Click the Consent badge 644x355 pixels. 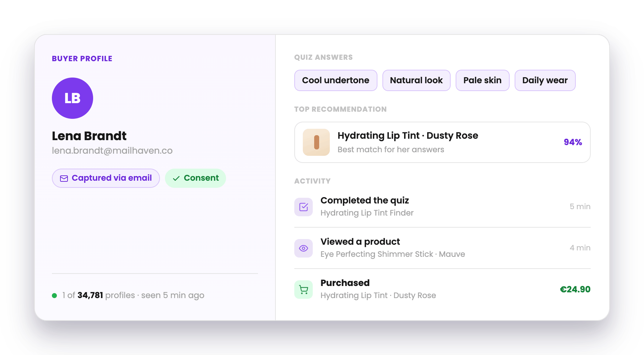[x=195, y=178]
